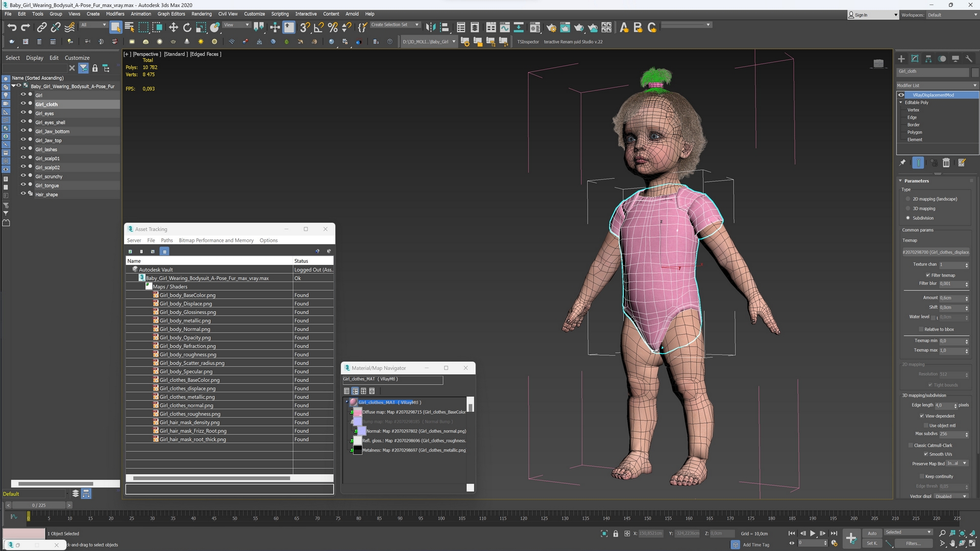Jump to the end frame of animation
This screenshot has width=980, height=551.
(x=834, y=533)
